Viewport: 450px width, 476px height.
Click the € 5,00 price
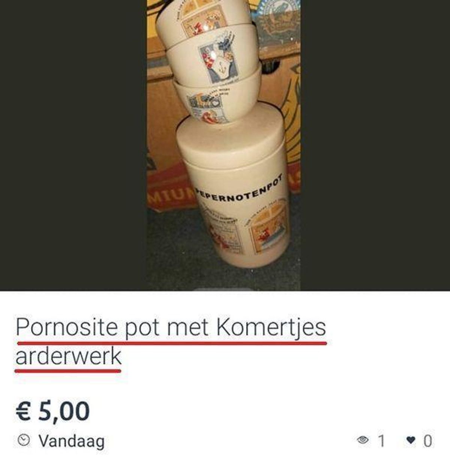click(52, 411)
